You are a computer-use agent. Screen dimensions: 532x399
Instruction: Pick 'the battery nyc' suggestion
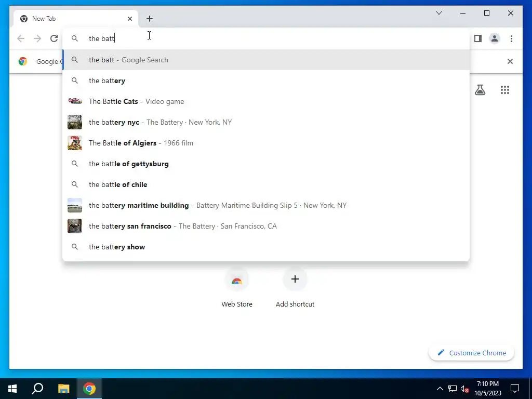[266, 122]
